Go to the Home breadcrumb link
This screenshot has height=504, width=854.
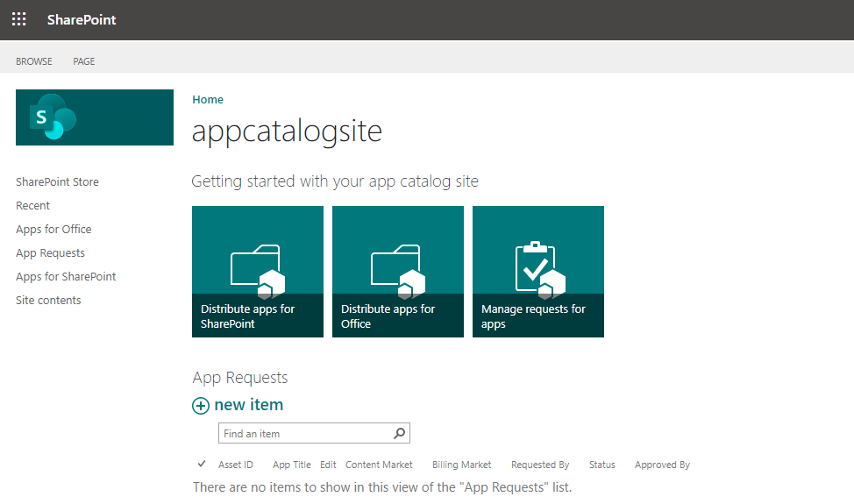pyautogui.click(x=208, y=100)
